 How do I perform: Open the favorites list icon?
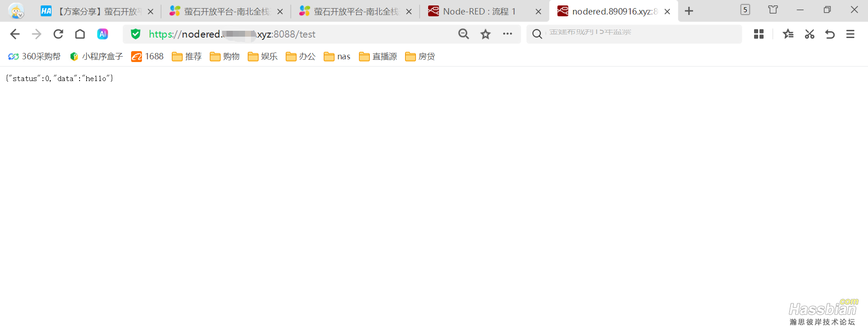[x=788, y=34]
